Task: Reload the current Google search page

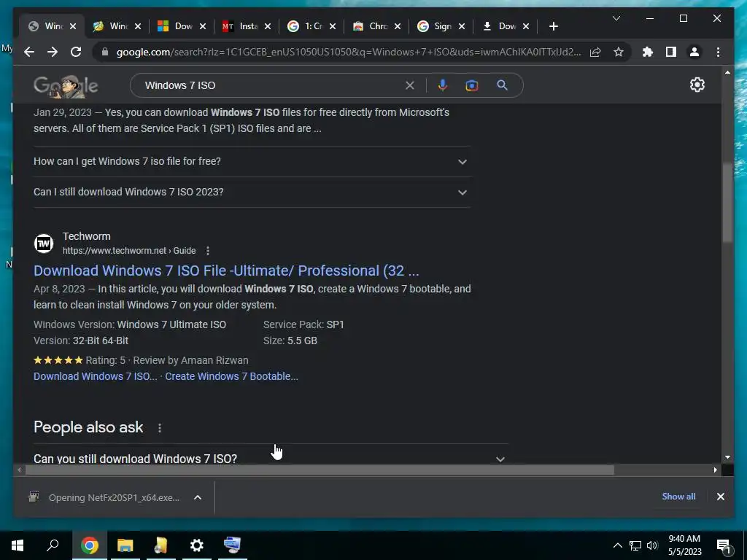Action: 76,52
